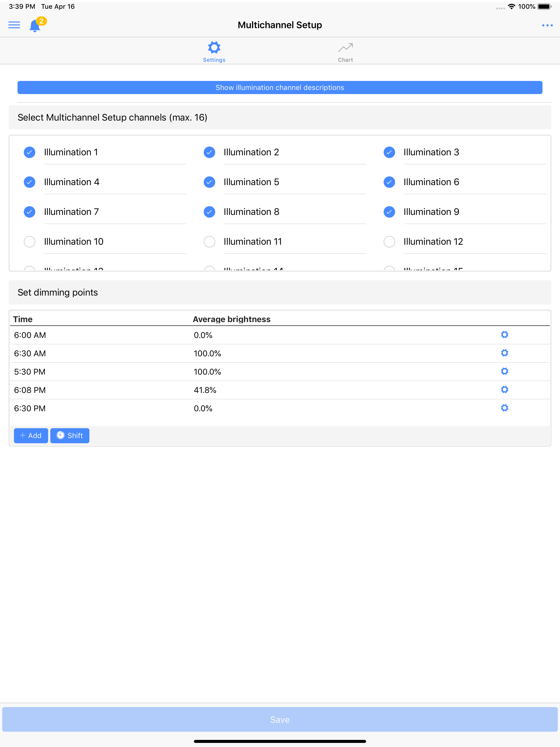Uncheck the Illumination 6 channel
This screenshot has height=747, width=560.
(x=389, y=182)
